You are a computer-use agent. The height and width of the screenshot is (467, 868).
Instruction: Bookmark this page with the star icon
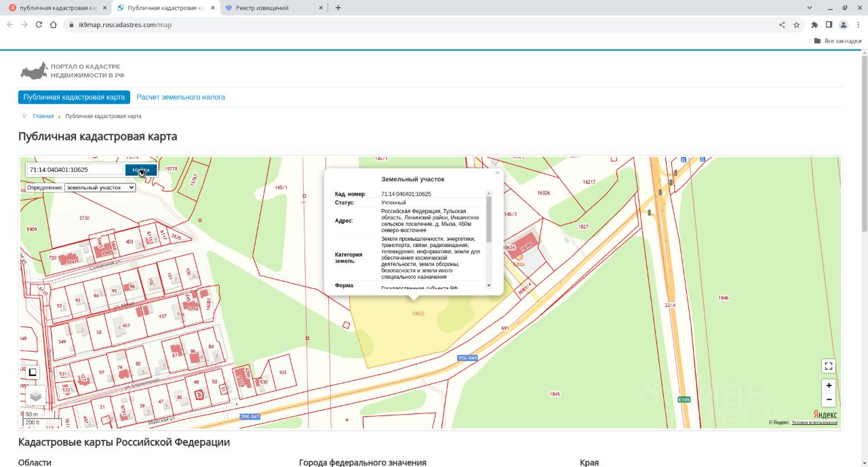pos(797,24)
